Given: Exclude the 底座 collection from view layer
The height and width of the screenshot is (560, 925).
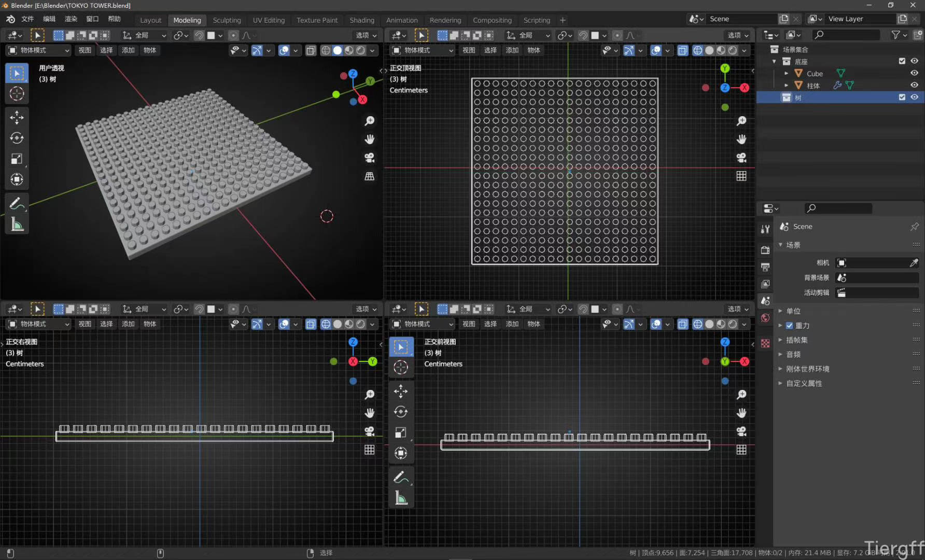Looking at the screenshot, I should click(902, 61).
